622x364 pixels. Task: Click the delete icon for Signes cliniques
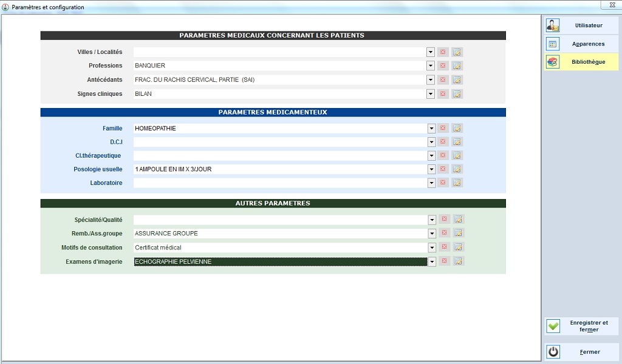pos(443,94)
